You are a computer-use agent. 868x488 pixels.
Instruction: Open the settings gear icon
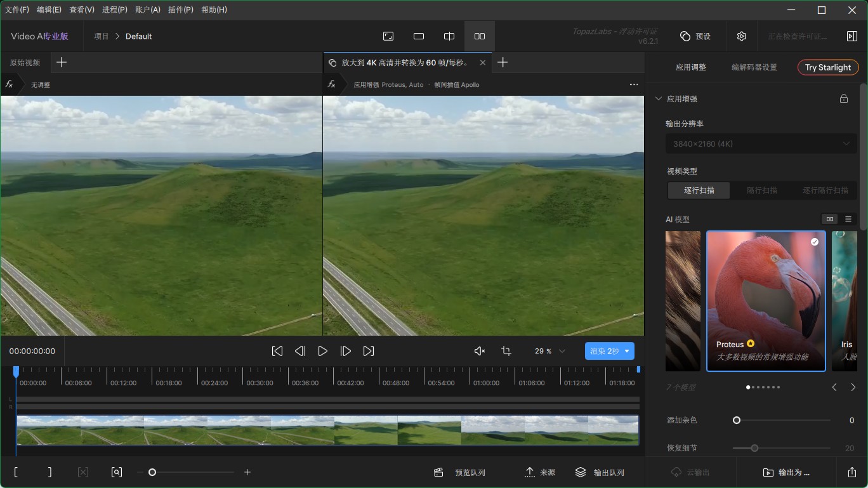pos(742,36)
